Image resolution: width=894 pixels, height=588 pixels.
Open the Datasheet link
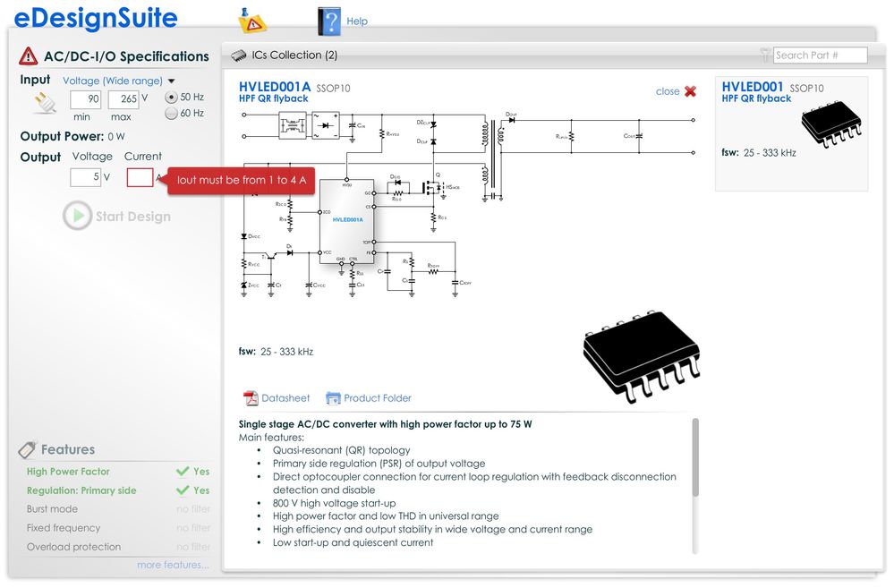coord(285,398)
